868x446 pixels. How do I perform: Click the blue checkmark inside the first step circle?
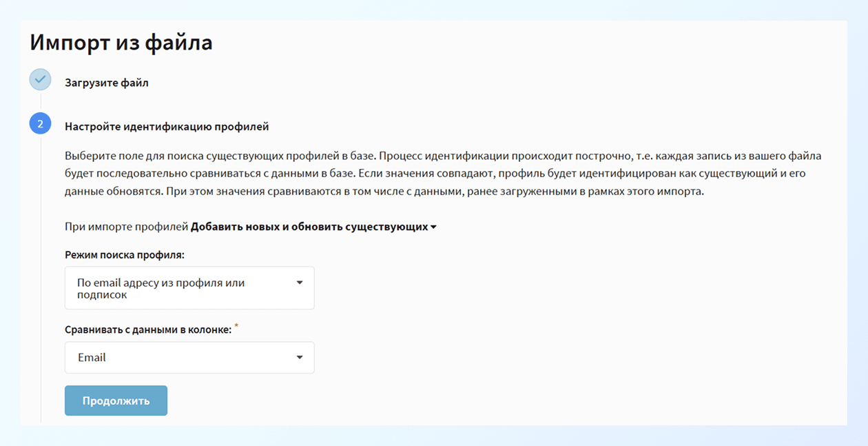pos(40,79)
